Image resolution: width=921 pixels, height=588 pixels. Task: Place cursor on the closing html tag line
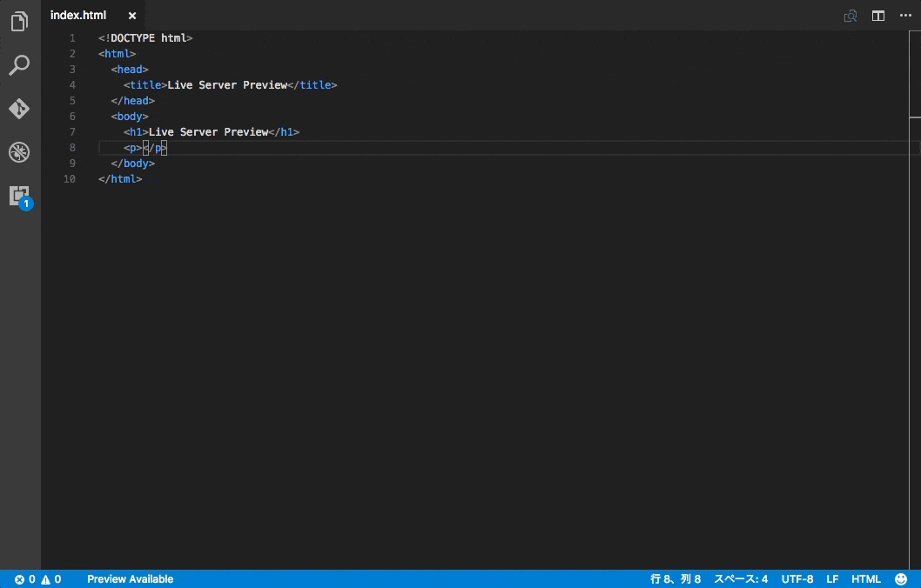click(120, 179)
